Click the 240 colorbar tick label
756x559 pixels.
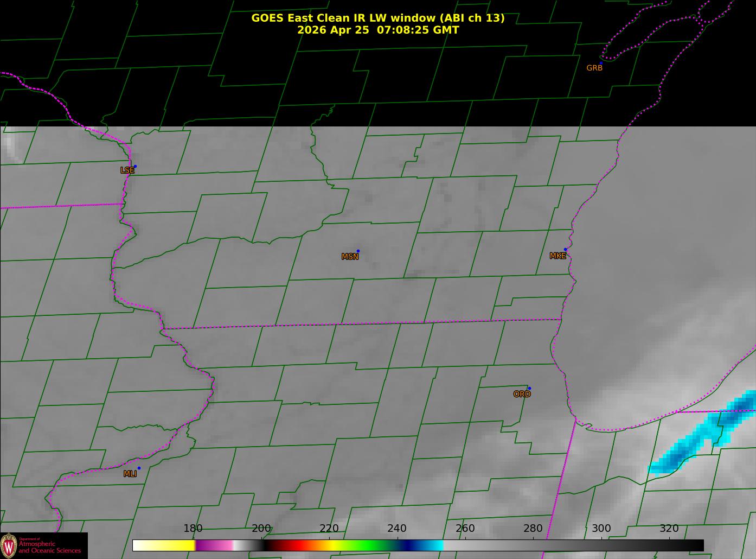click(x=397, y=528)
